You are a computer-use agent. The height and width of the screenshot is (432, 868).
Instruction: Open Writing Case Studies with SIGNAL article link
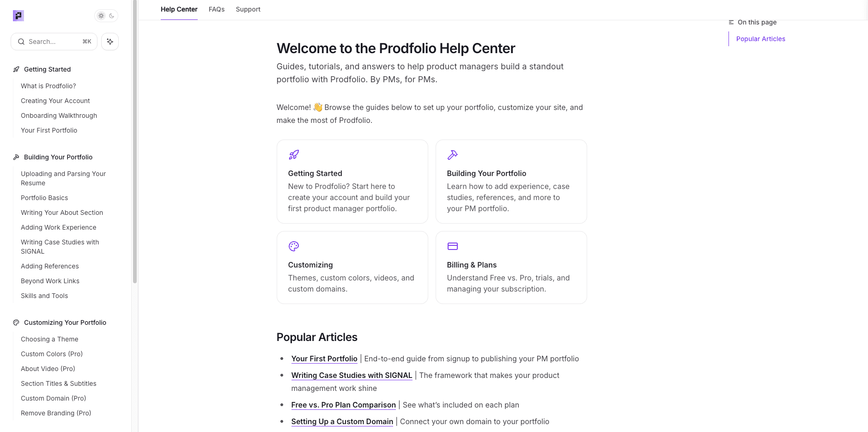(352, 375)
